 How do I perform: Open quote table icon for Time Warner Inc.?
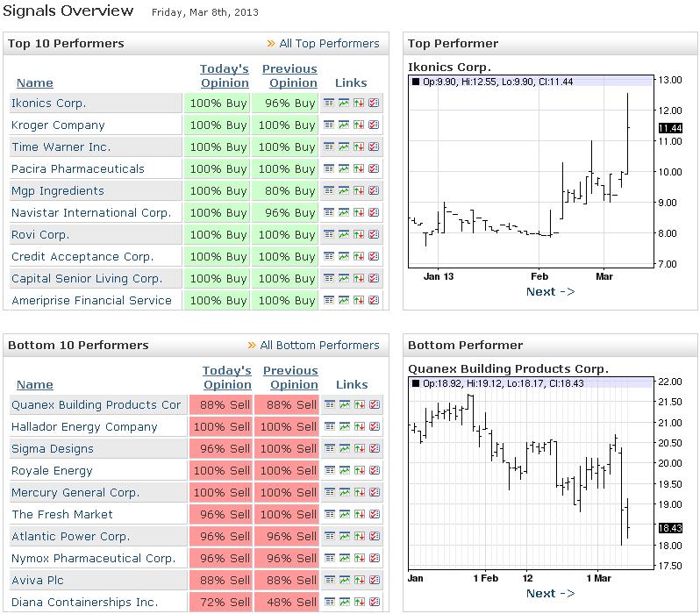(x=329, y=146)
